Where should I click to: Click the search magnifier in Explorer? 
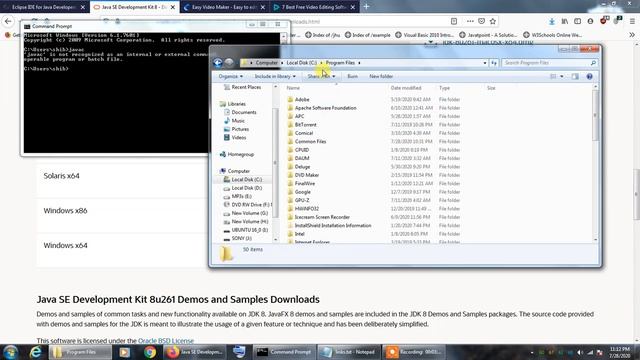[593, 63]
